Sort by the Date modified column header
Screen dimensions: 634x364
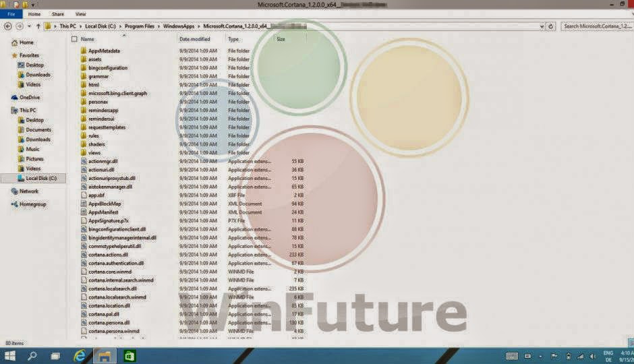tap(194, 39)
